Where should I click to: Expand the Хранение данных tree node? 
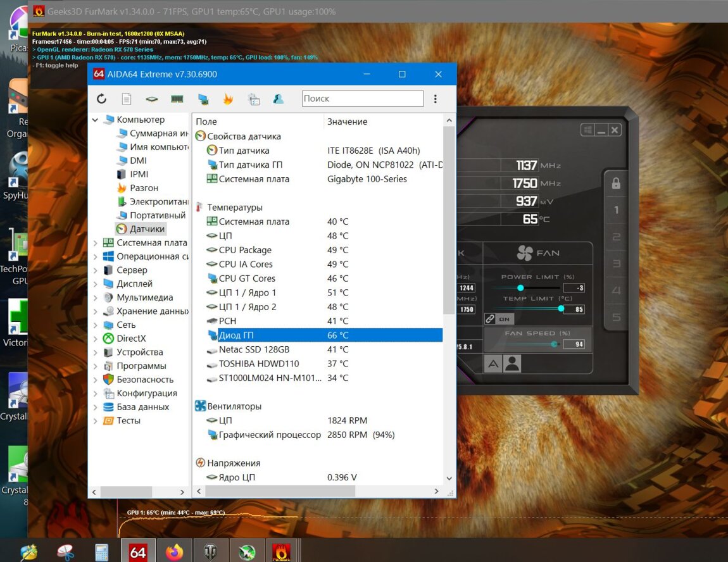[96, 311]
